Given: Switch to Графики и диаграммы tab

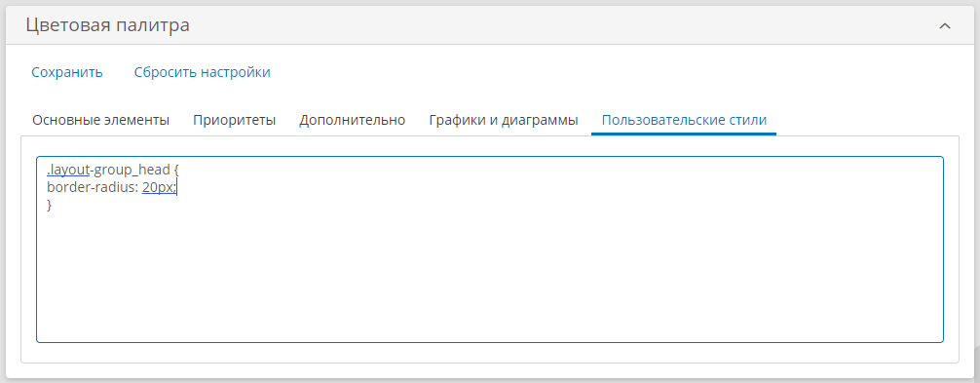Looking at the screenshot, I should (x=503, y=120).
